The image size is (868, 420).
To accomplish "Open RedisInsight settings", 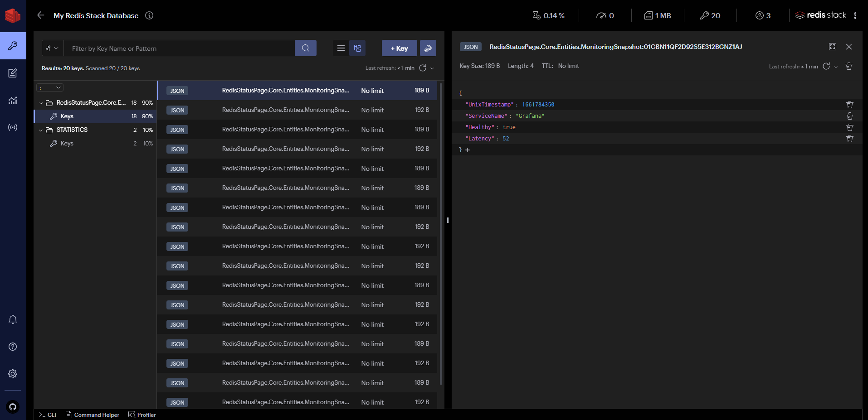I will click(13, 374).
